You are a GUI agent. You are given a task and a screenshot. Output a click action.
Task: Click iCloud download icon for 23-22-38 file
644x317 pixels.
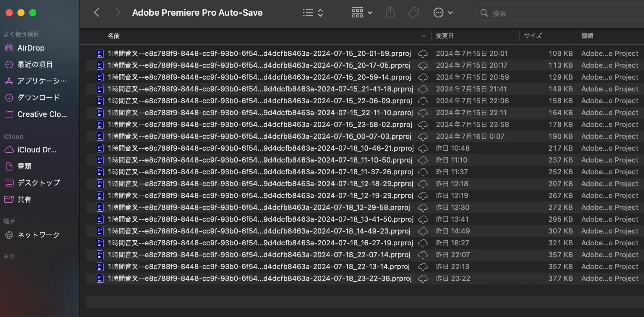tap(423, 279)
